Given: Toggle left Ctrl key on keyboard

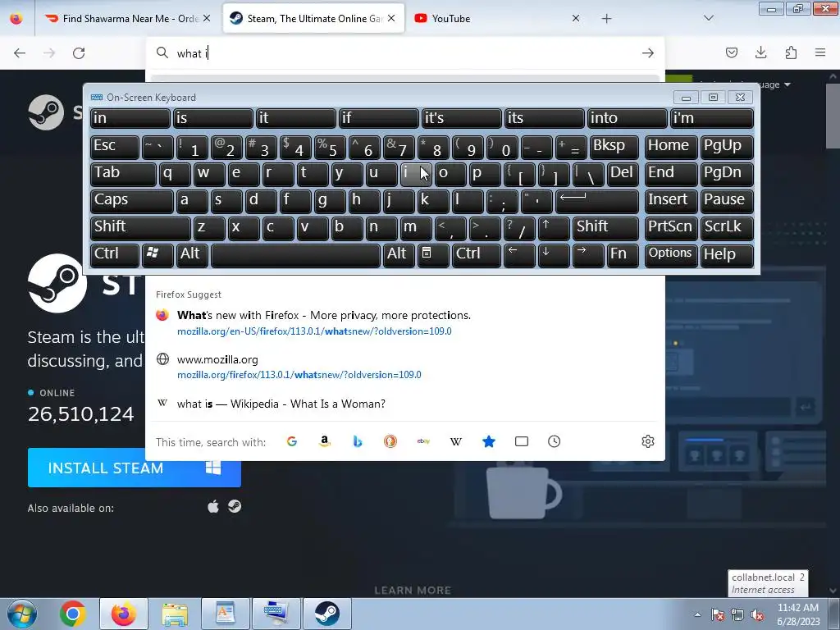Looking at the screenshot, I should [x=115, y=254].
